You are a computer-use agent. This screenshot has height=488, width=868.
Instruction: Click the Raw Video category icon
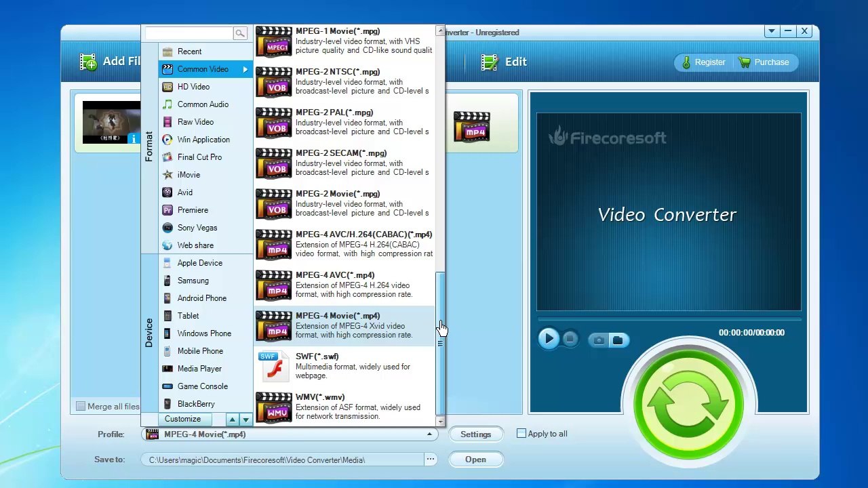167,122
